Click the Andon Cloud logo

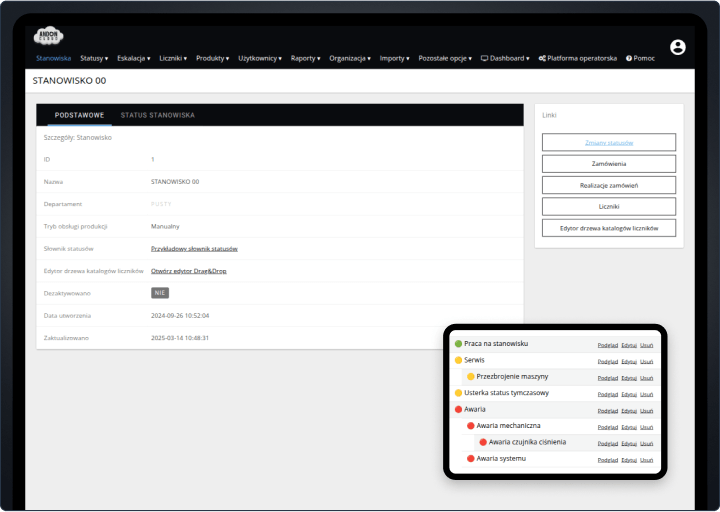(x=49, y=37)
